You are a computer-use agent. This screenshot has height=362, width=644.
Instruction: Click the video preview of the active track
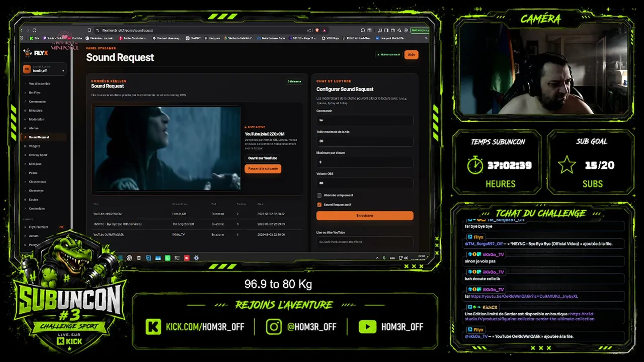click(168, 148)
